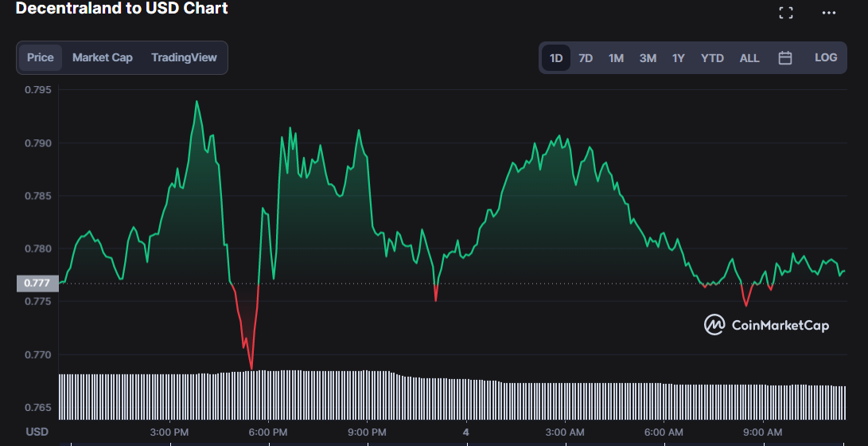The height and width of the screenshot is (446, 868).
Task: Click the 0.770 axis value
Action: pos(37,354)
